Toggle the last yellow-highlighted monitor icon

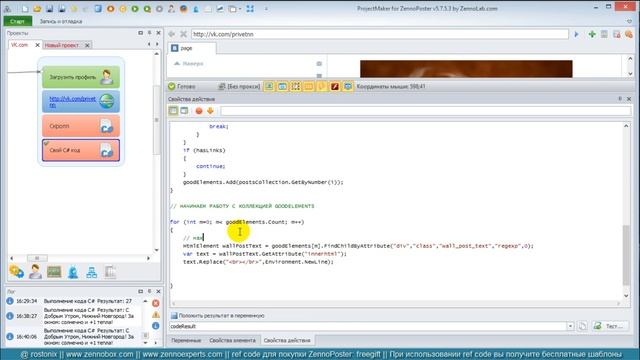tap(348, 87)
